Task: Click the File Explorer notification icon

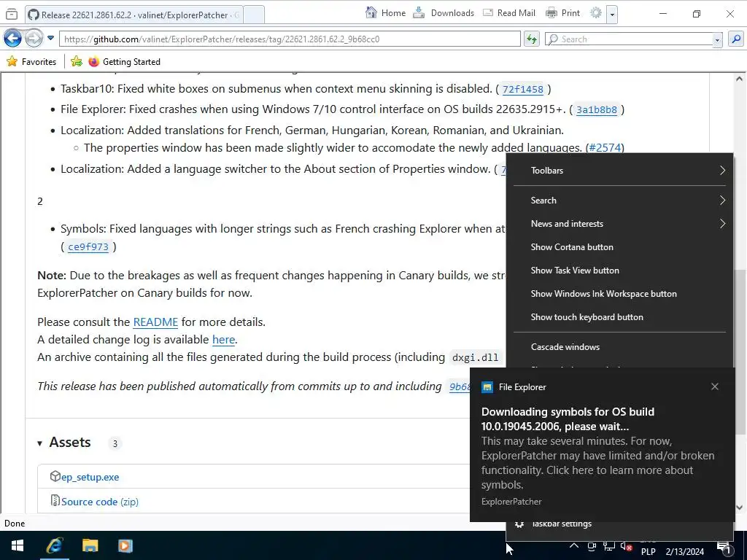Action: tap(487, 387)
